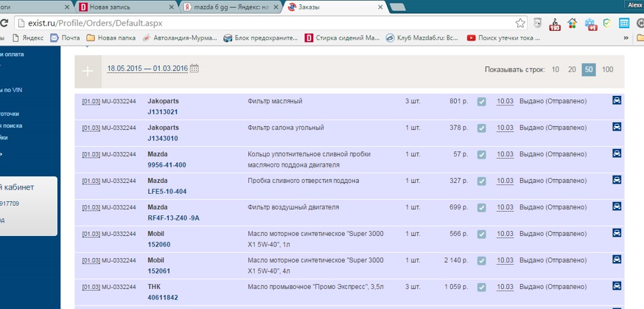
Task: Open car icon for Mobil 152060 row
Action: pyautogui.click(x=616, y=233)
